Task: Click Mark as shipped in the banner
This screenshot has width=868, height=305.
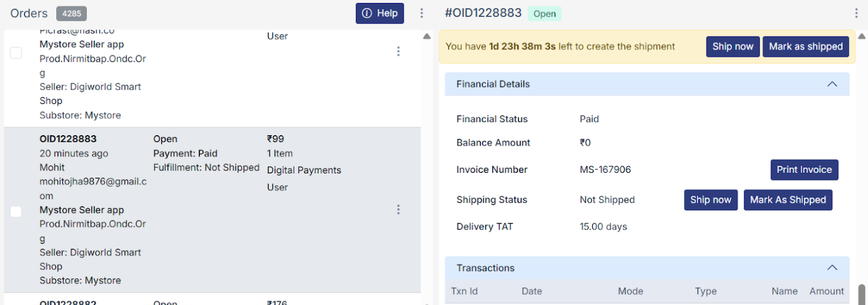Action: point(805,47)
